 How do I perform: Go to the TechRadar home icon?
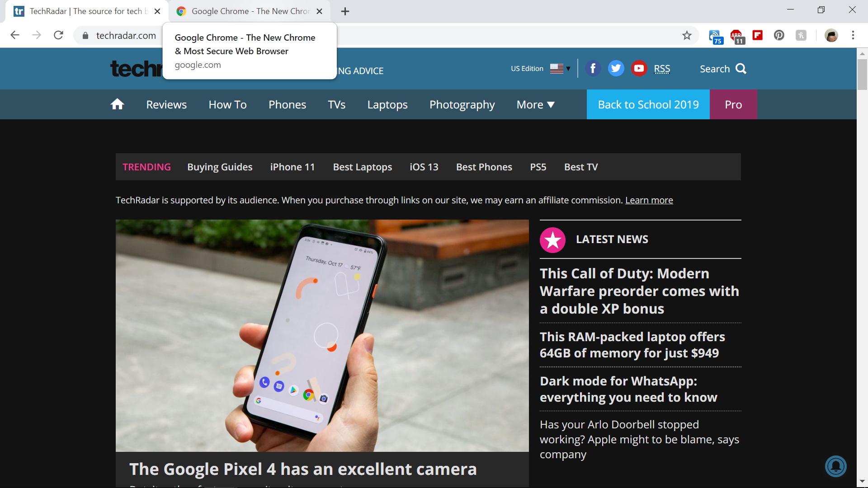point(117,104)
